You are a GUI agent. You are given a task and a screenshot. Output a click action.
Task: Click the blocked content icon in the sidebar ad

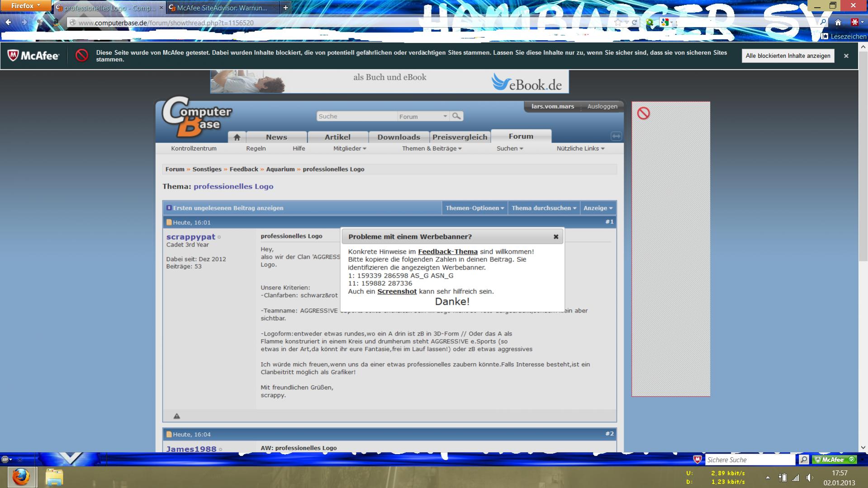pyautogui.click(x=643, y=113)
